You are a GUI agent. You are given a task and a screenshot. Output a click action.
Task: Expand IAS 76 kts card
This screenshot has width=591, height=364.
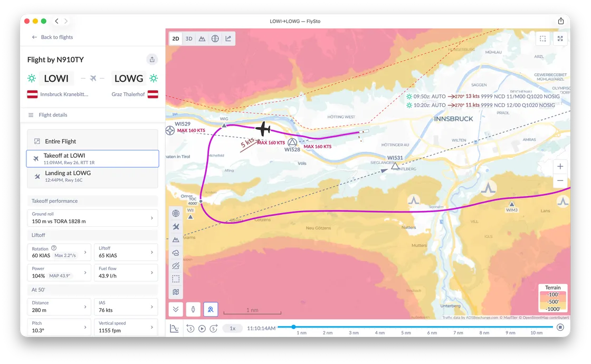tap(126, 306)
